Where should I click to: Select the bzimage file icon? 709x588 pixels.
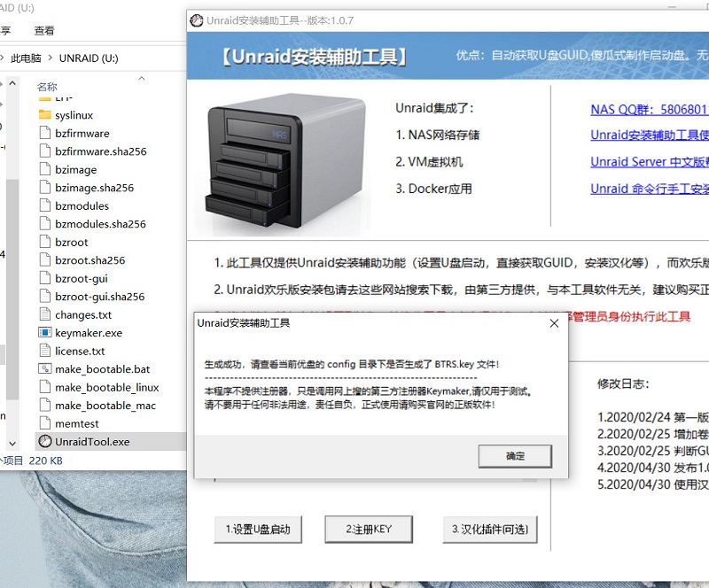coord(45,169)
